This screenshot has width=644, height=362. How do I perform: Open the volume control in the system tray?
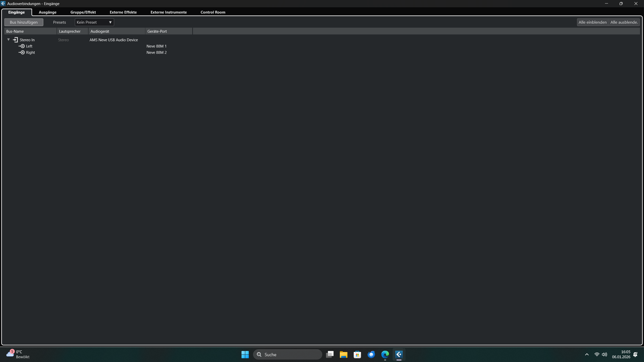pos(604,354)
